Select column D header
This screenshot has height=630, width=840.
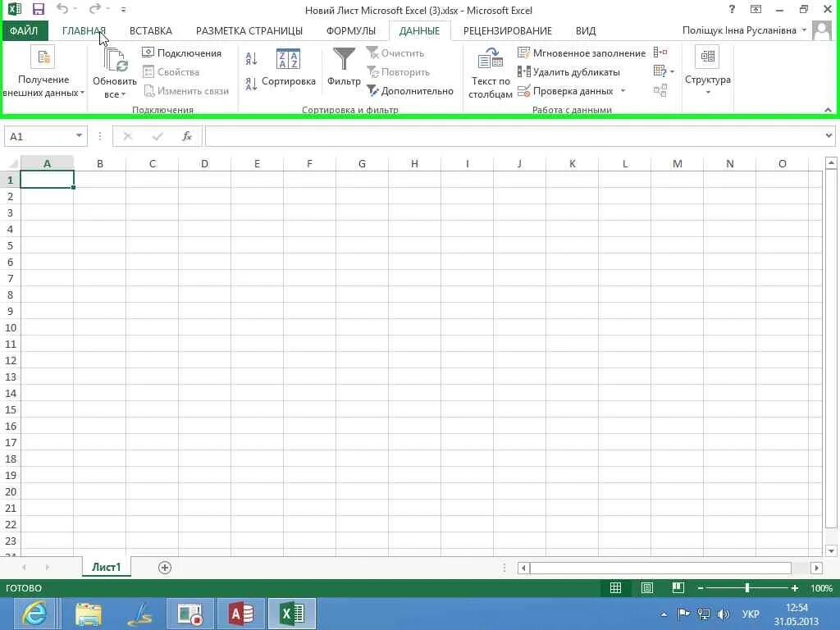coord(204,164)
